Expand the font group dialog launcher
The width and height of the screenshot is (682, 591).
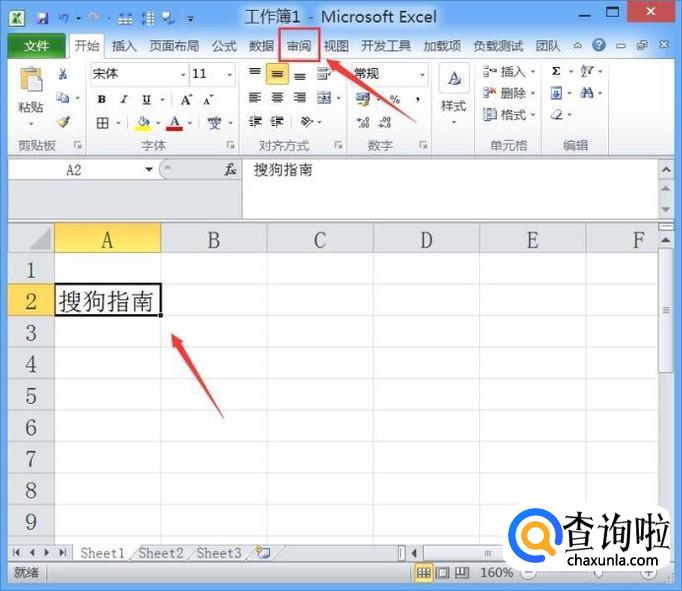point(231,145)
